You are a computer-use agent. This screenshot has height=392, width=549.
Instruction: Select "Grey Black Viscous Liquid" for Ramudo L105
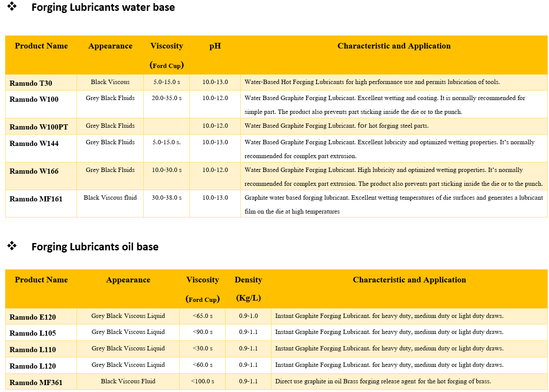(128, 332)
